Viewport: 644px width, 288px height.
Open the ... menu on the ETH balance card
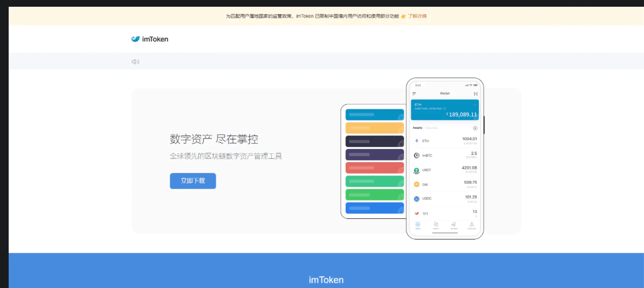(x=475, y=105)
